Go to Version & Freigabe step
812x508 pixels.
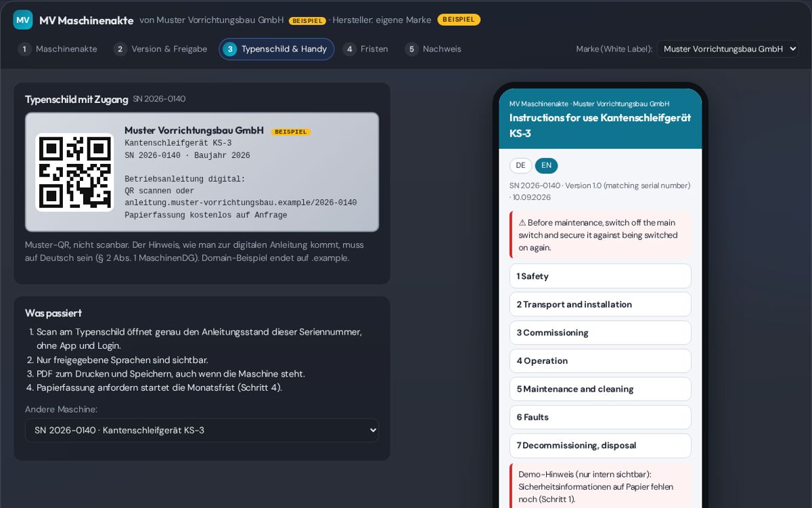pyautogui.click(x=161, y=49)
